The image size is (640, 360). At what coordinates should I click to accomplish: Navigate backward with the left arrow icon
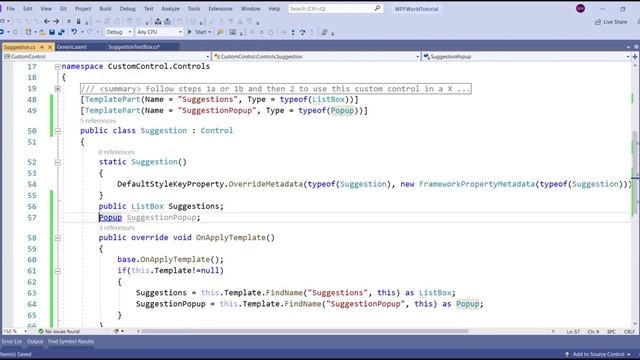click(x=47, y=21)
